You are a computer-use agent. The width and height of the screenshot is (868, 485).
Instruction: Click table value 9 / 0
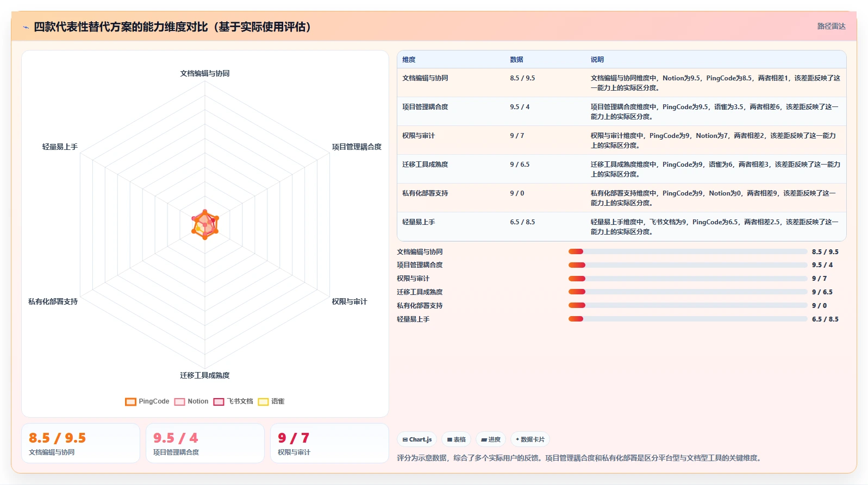coord(517,193)
